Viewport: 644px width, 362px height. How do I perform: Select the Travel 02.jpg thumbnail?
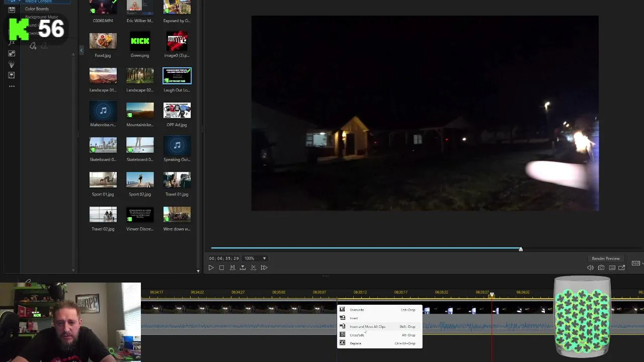coord(103,215)
